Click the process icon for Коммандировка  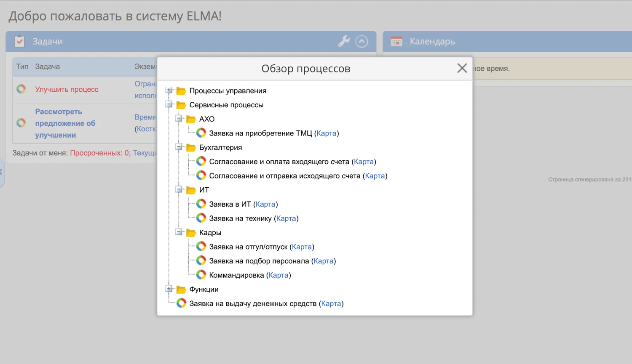[x=201, y=274]
